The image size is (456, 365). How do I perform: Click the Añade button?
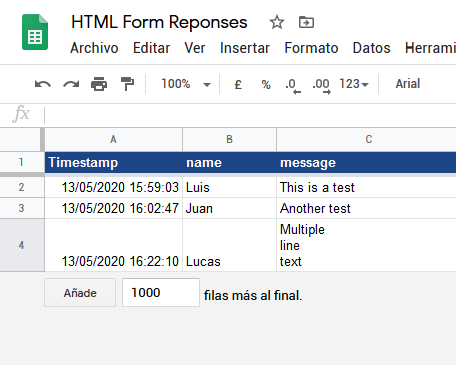pyautogui.click(x=80, y=293)
